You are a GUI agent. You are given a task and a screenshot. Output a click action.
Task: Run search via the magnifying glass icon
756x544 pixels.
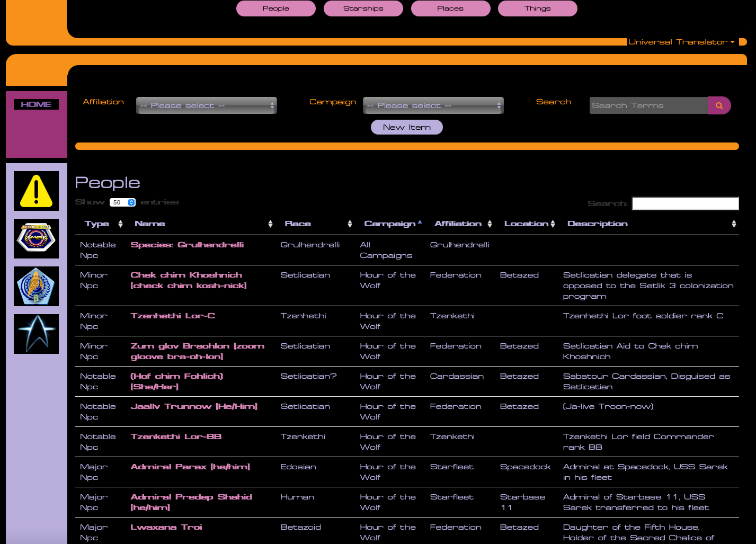(x=719, y=105)
